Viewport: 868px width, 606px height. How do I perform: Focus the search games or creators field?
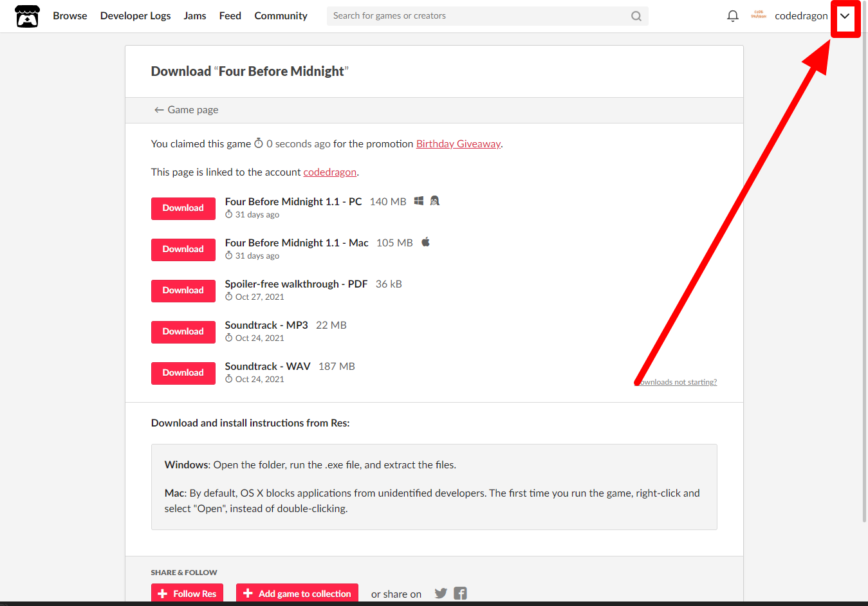pyautogui.click(x=487, y=16)
